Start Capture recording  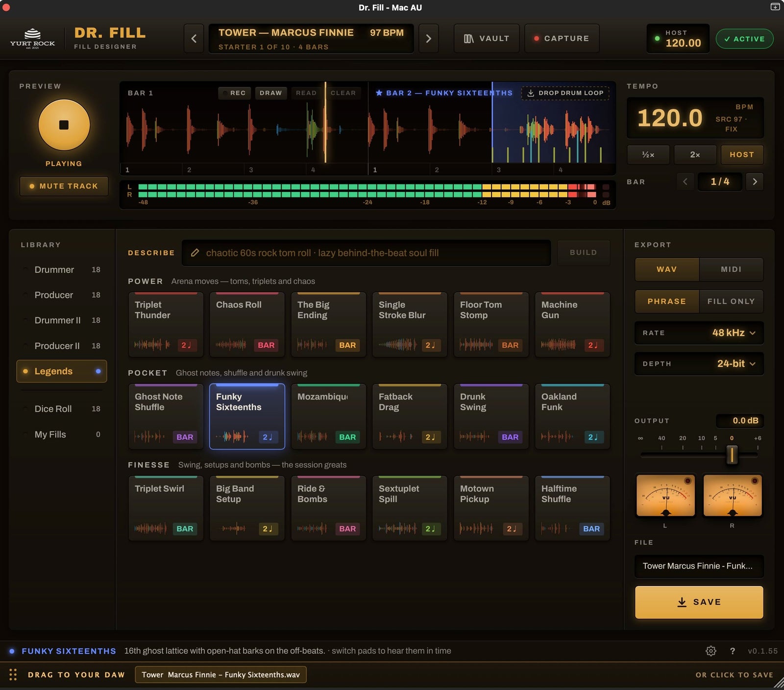pos(562,39)
